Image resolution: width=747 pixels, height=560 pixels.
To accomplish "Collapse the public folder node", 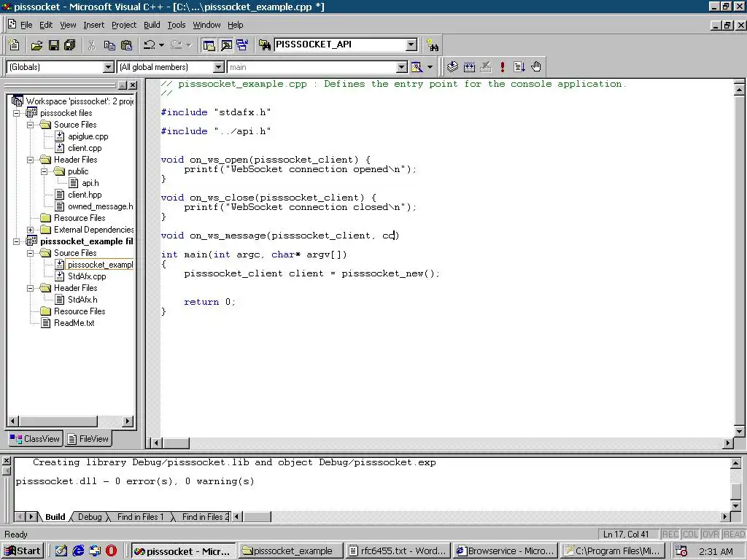I will (x=44, y=171).
